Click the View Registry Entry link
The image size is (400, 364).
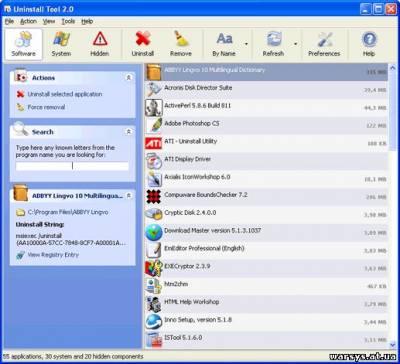point(53,255)
